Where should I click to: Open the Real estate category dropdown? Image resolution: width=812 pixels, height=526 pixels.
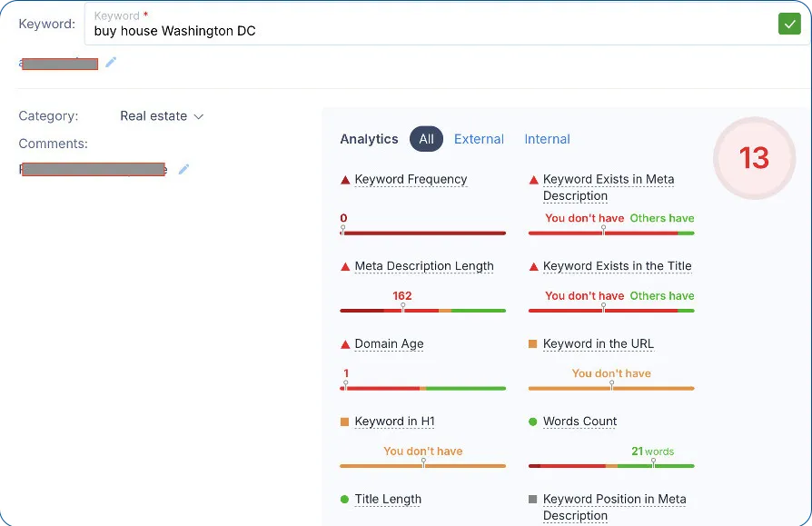[x=161, y=115]
